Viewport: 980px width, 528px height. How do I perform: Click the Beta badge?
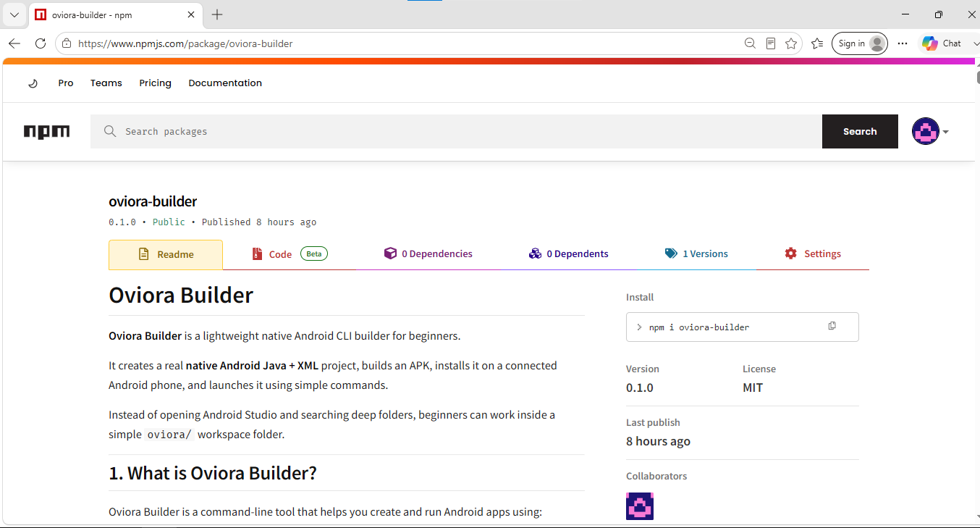[314, 253]
